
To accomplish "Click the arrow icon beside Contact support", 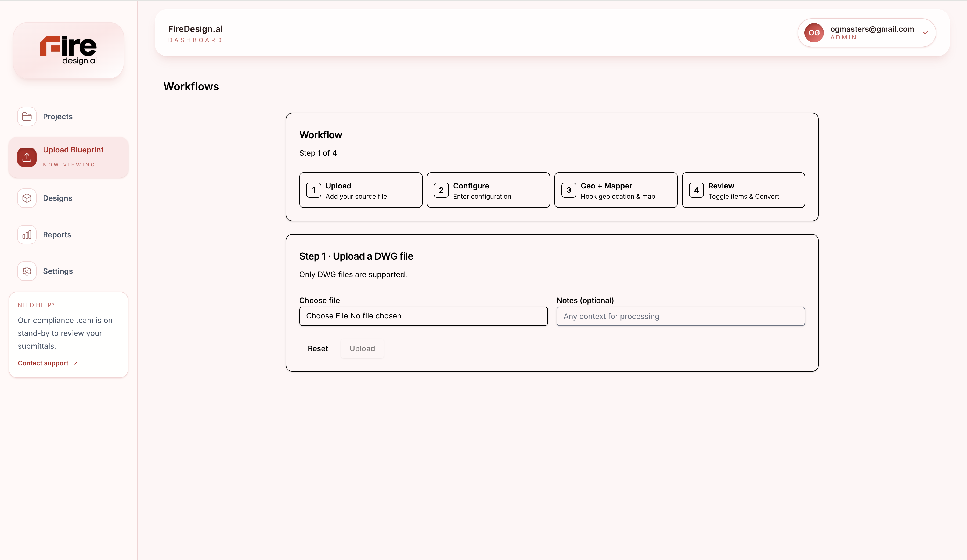I will coord(76,363).
